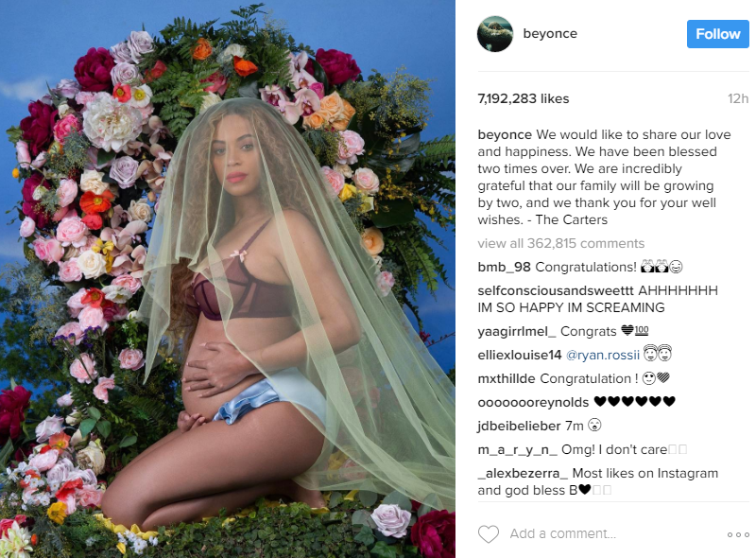
Task: Click the 12h post timestamp
Action: (738, 98)
